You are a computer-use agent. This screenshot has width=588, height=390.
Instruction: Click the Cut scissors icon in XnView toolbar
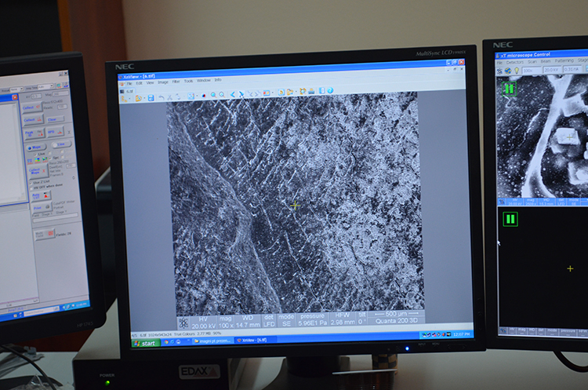pos(169,97)
